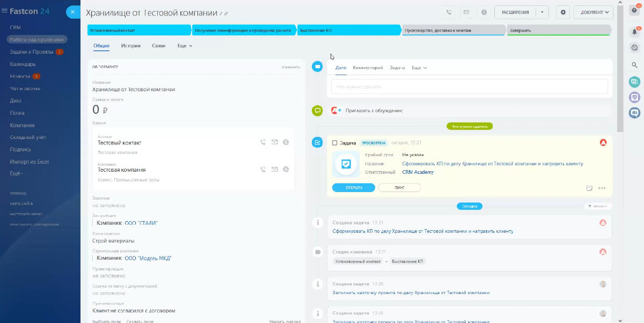Click the Пинг button on the task
The image size is (644, 323).
(399, 188)
